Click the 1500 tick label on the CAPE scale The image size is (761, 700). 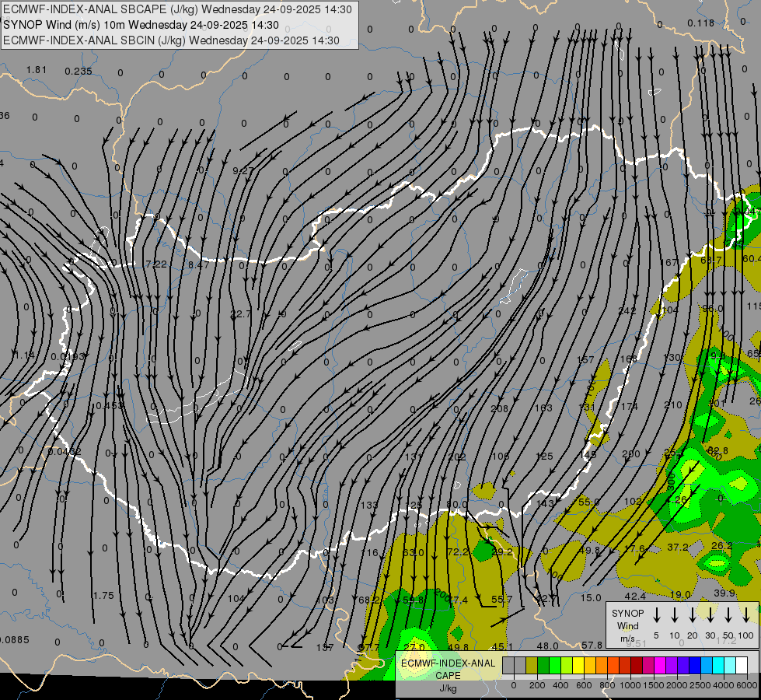(x=654, y=685)
